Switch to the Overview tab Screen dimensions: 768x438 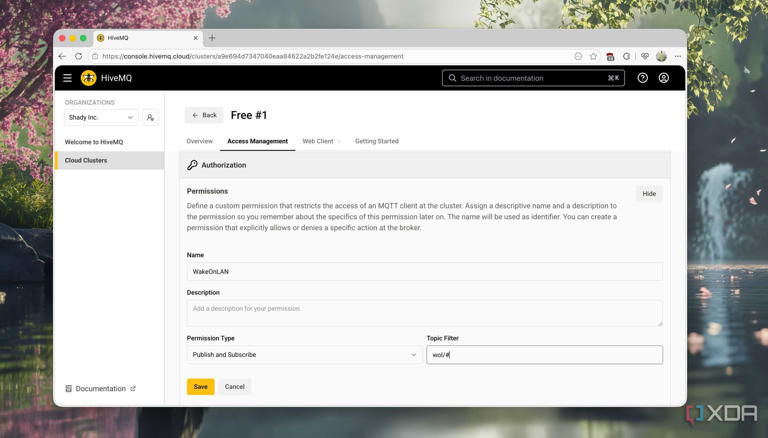pos(199,141)
